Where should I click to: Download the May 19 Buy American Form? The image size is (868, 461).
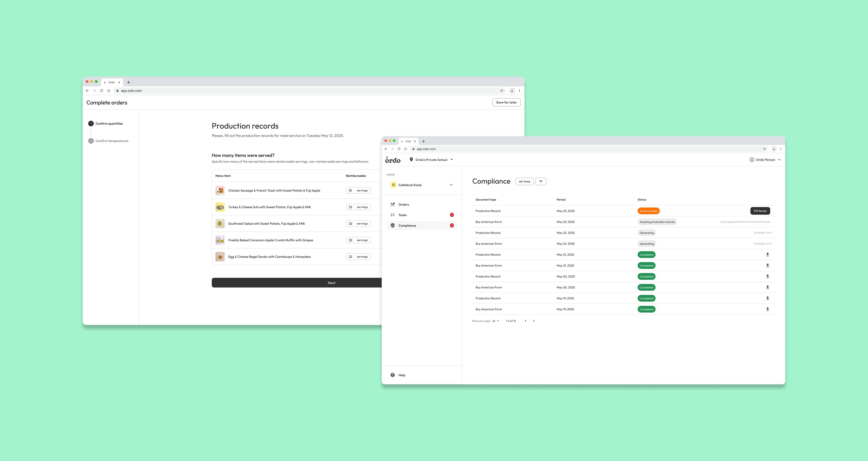click(x=767, y=309)
